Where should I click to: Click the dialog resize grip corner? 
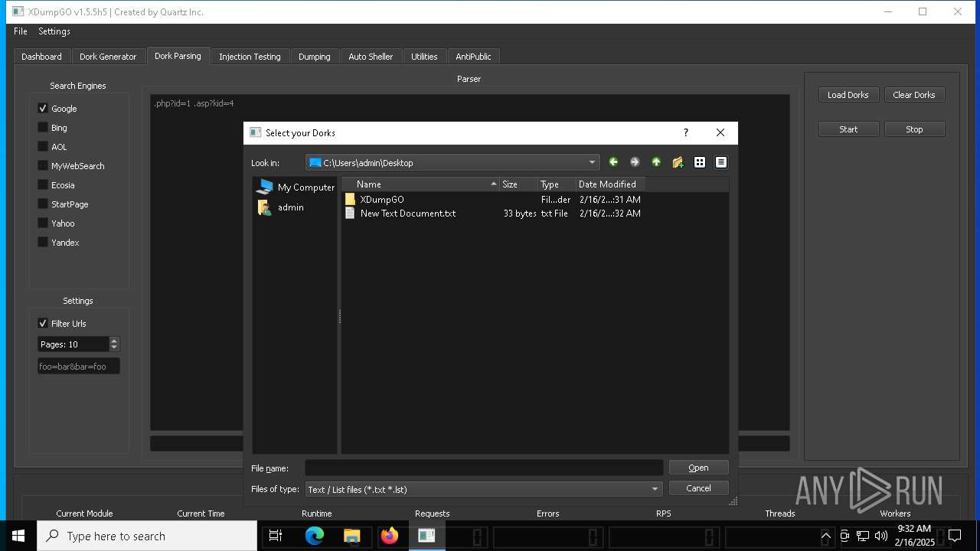(x=733, y=501)
